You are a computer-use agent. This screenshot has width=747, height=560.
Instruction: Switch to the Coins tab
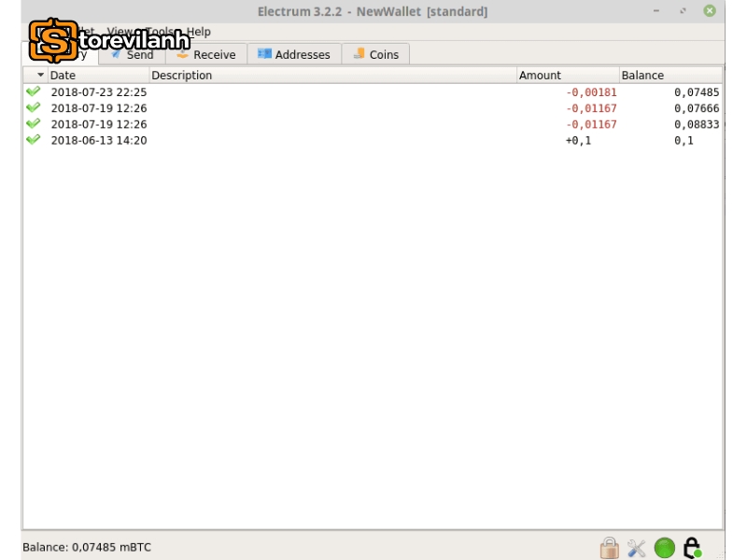click(x=375, y=55)
